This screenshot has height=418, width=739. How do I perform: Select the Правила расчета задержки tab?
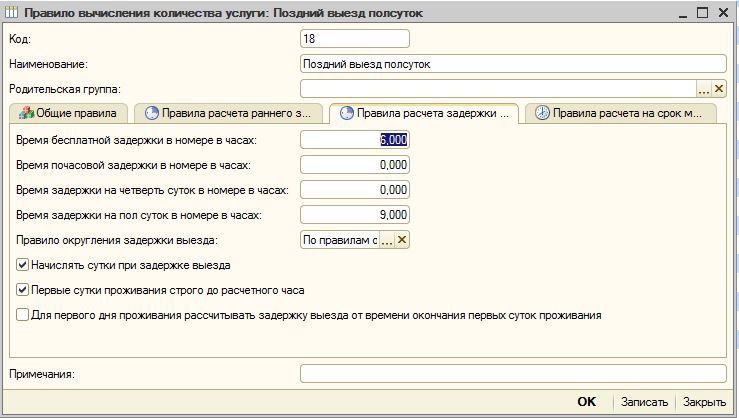[424, 113]
